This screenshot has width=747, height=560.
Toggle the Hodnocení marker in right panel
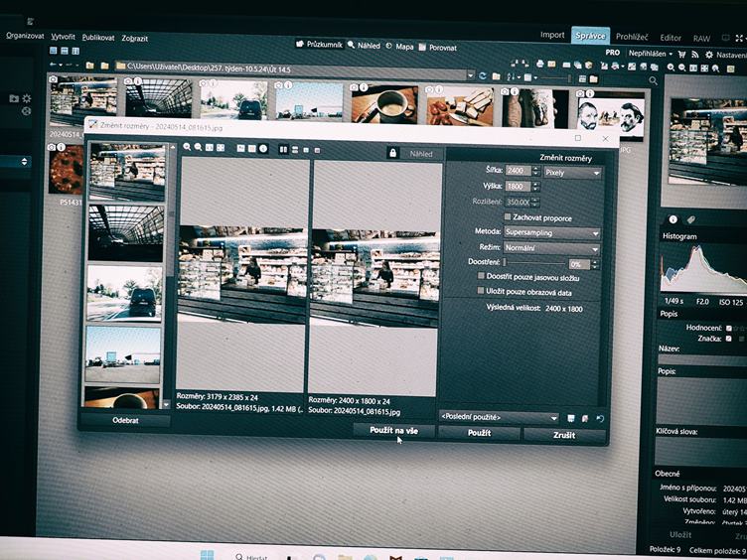point(729,328)
